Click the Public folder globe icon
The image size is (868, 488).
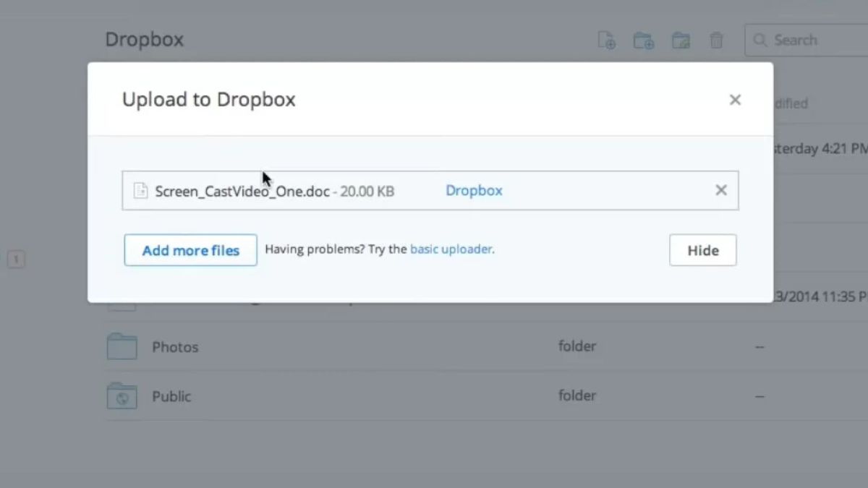click(122, 395)
